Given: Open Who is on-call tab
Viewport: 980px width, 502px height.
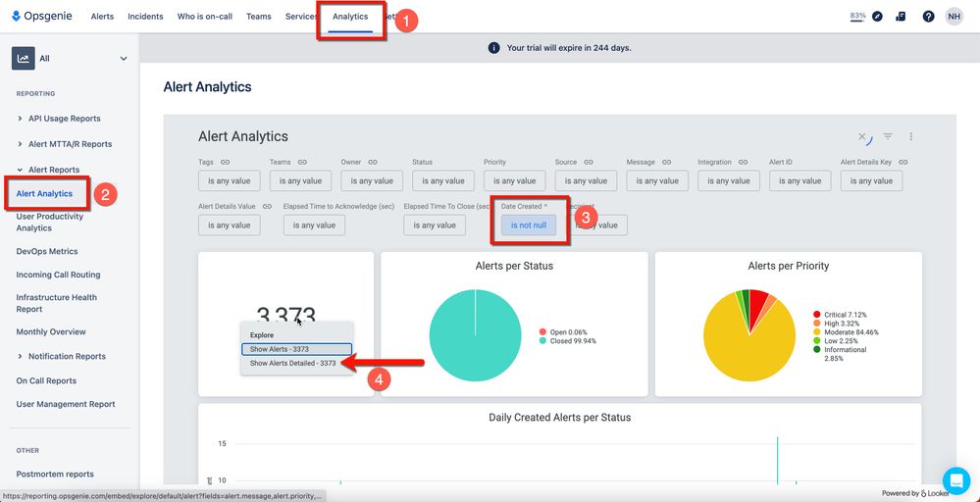Looking at the screenshot, I should (205, 17).
